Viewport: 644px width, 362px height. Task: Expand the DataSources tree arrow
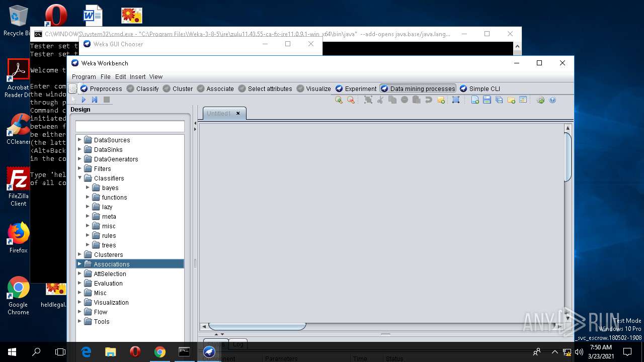(79, 140)
